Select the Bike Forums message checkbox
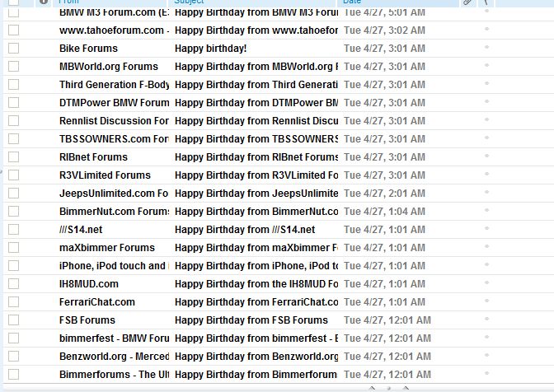Viewport: 554px width, 392px height. pos(13,48)
